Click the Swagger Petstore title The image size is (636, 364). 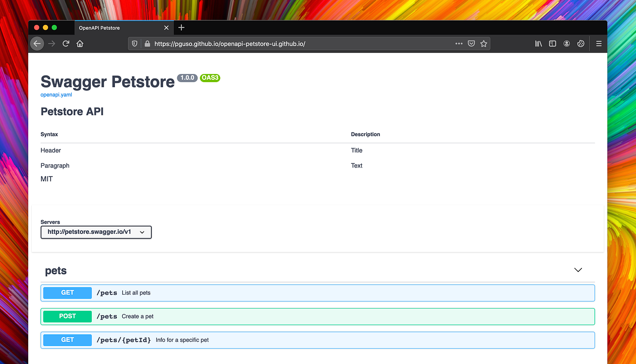coord(108,82)
